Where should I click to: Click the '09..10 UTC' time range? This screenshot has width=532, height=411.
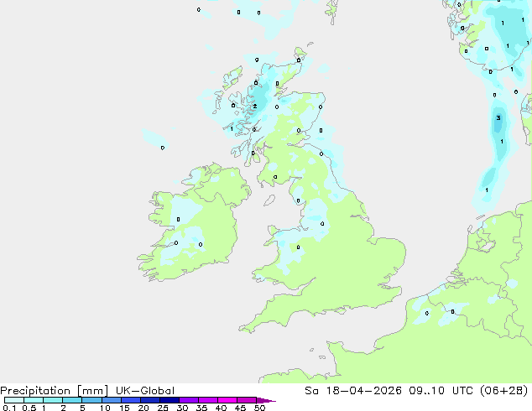point(443,391)
